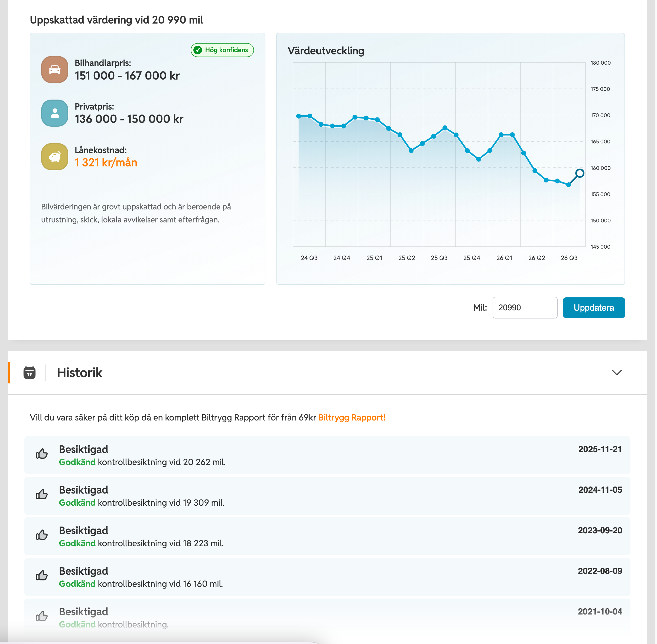
Task: Open the Besiktigad entry dated 2025-11-21
Action: coord(327,455)
